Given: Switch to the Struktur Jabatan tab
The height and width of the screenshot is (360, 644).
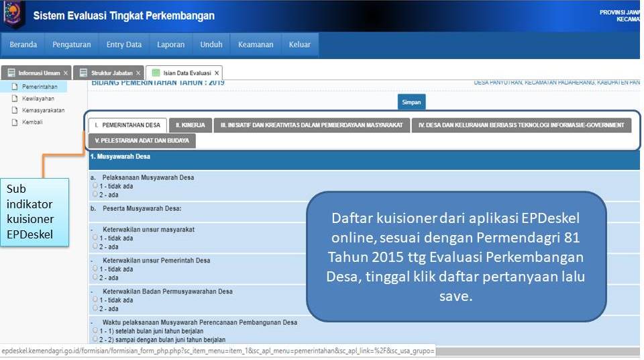Looking at the screenshot, I should click(x=109, y=73).
